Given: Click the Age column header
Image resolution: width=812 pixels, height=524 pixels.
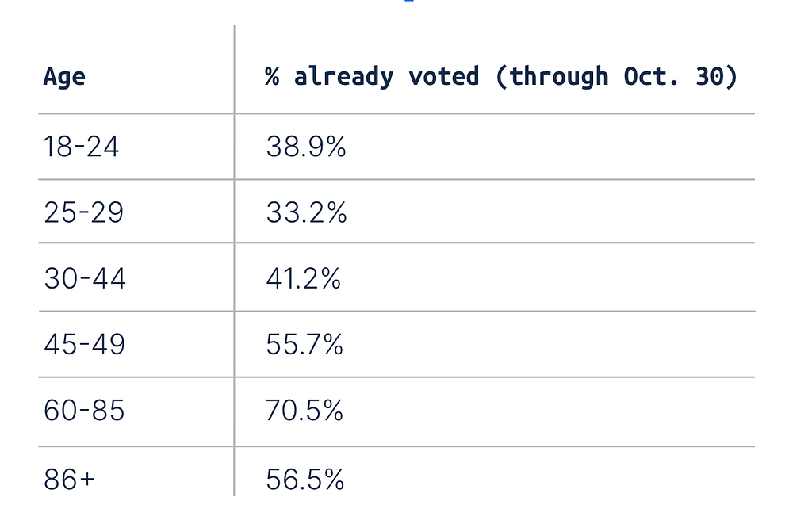Looking at the screenshot, I should pos(64,77).
